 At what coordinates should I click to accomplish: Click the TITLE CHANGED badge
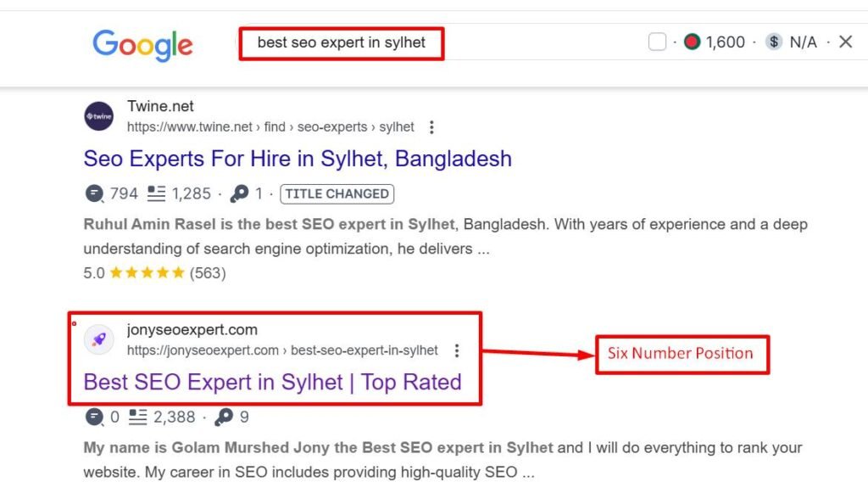click(x=337, y=193)
